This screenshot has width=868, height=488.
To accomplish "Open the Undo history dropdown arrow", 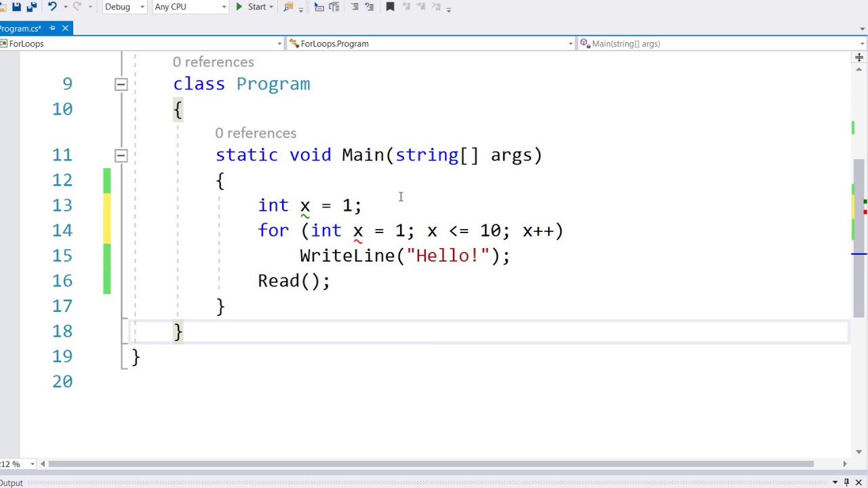I will pos(65,7).
